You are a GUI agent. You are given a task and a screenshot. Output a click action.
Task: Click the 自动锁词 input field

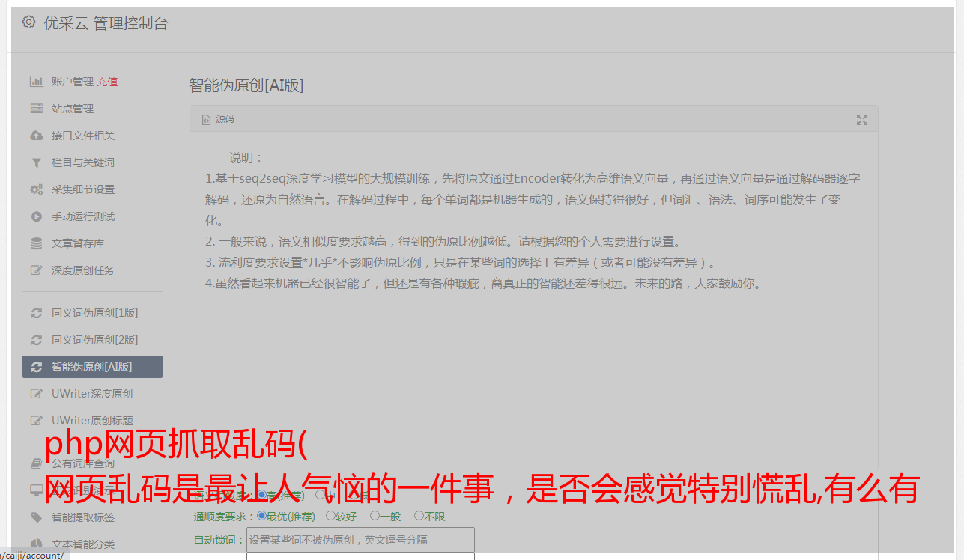coord(360,540)
